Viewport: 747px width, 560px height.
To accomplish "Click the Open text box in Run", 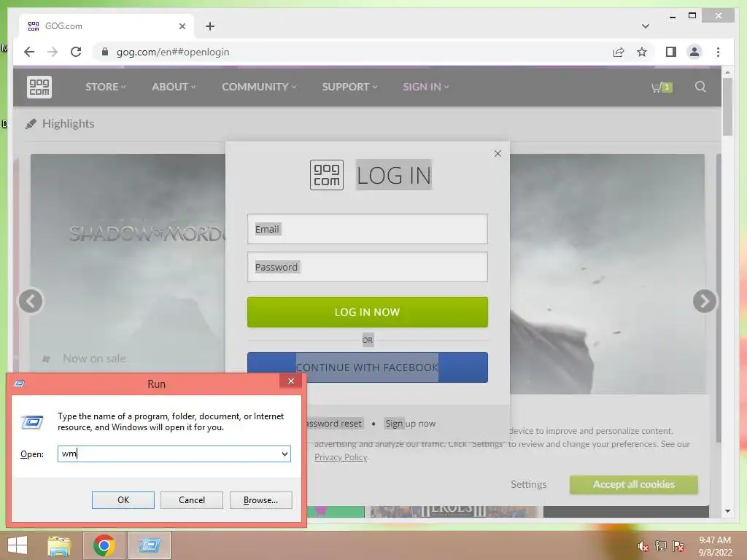I will [x=169, y=454].
